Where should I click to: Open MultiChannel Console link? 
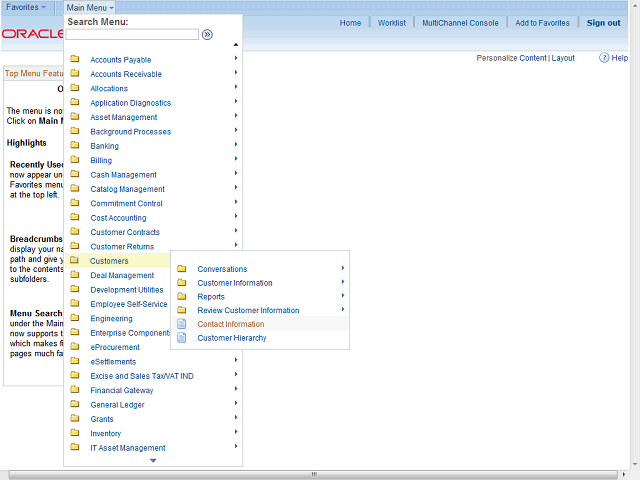tap(460, 23)
